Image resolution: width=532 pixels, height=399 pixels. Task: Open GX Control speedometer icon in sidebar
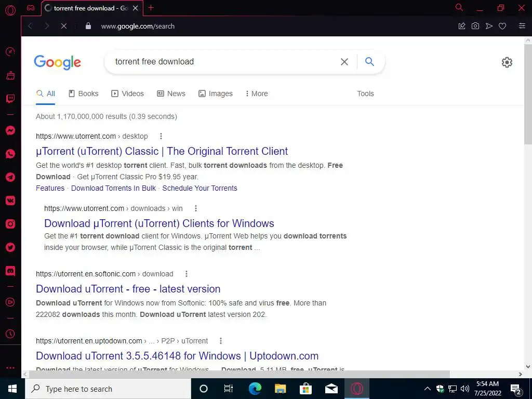(x=10, y=52)
